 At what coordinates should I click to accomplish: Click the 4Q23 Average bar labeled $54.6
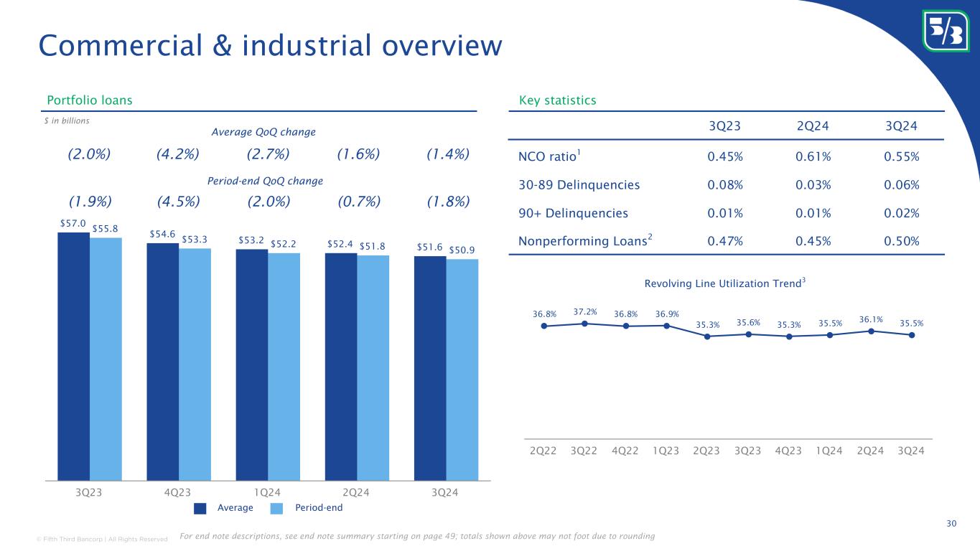162,361
